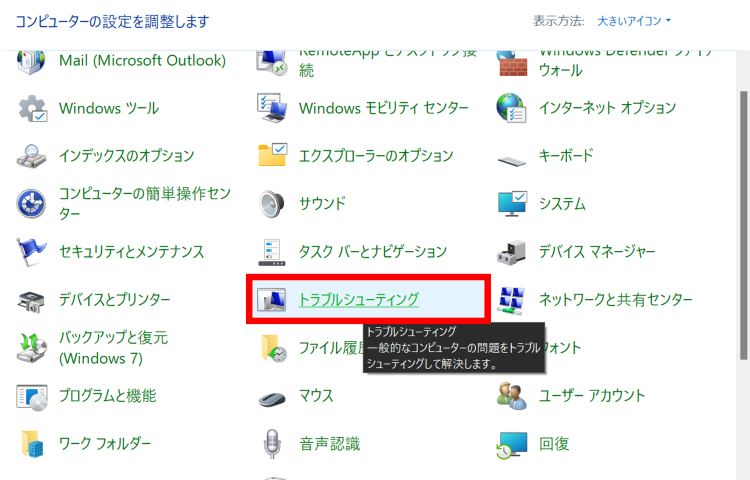Open the エクスプローラーのオプション link
Viewport: 750px width, 480px height.
pos(376,155)
